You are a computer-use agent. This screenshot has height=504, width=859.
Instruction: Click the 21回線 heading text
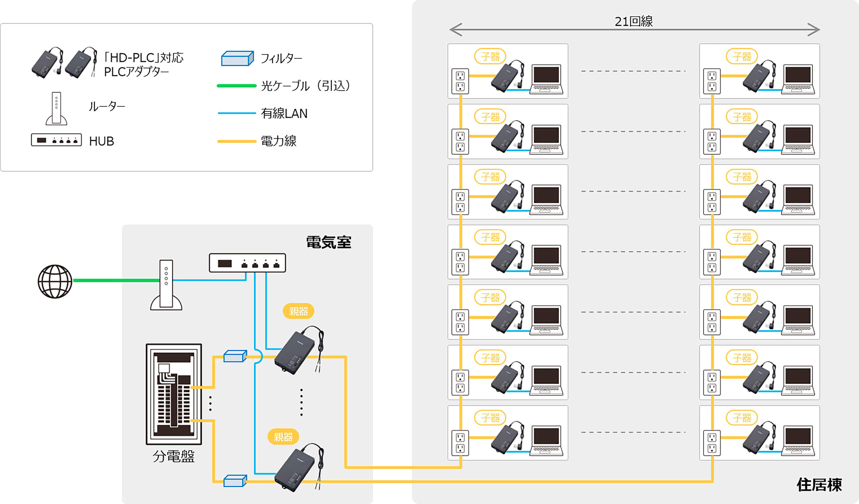[x=633, y=21]
